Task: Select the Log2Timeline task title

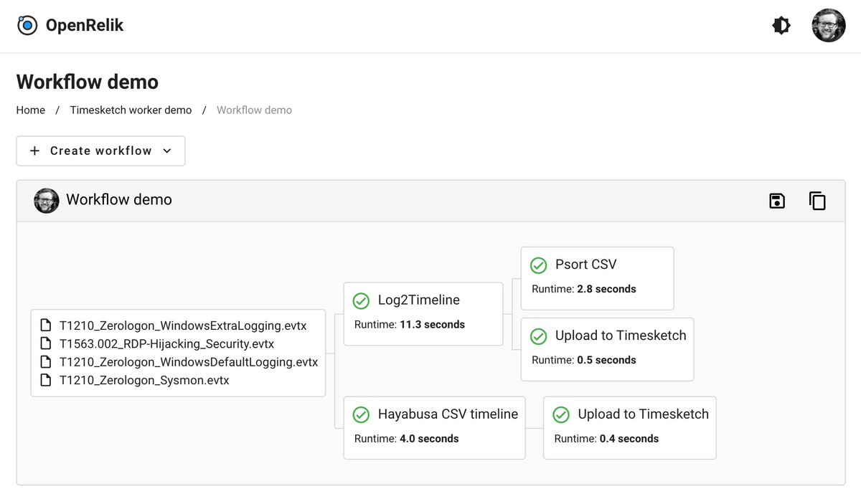Action: 419,300
